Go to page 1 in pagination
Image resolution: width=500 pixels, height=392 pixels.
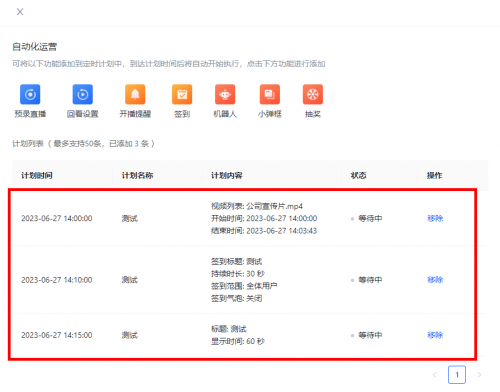coord(457,375)
